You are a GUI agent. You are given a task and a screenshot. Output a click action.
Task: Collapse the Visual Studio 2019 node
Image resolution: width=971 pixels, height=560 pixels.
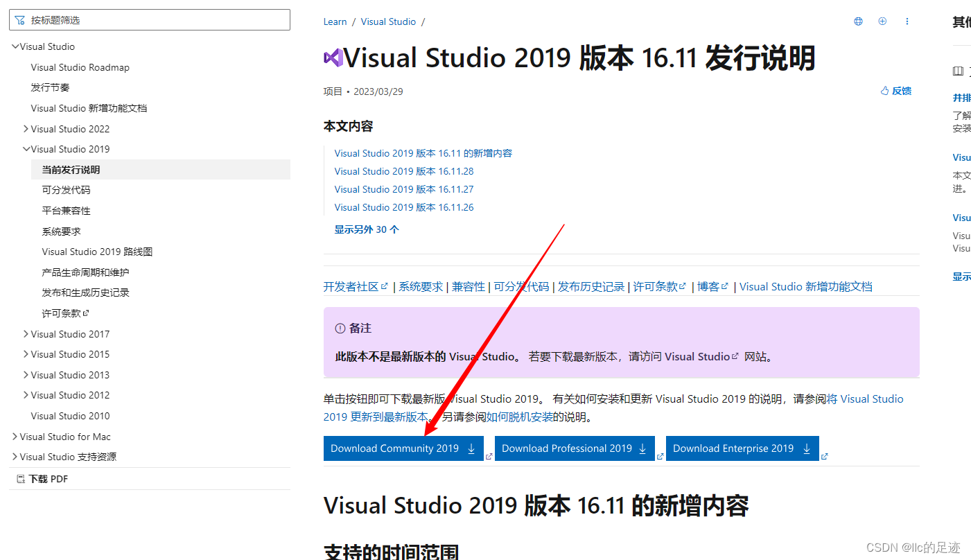click(26, 149)
